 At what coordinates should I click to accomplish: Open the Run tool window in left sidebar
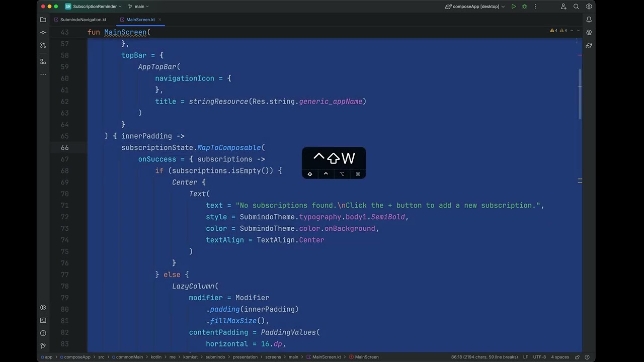click(x=43, y=307)
